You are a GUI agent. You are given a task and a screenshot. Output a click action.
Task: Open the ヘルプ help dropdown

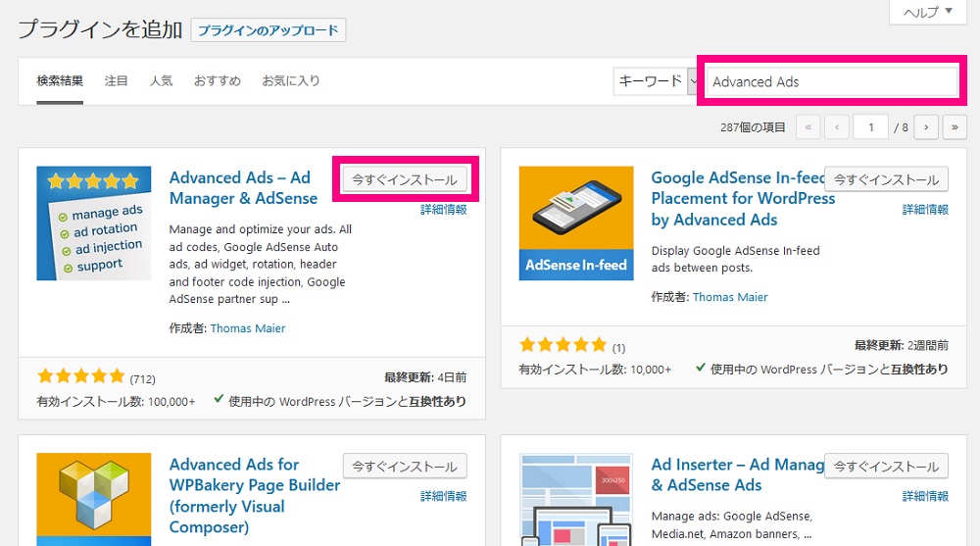pos(927,12)
